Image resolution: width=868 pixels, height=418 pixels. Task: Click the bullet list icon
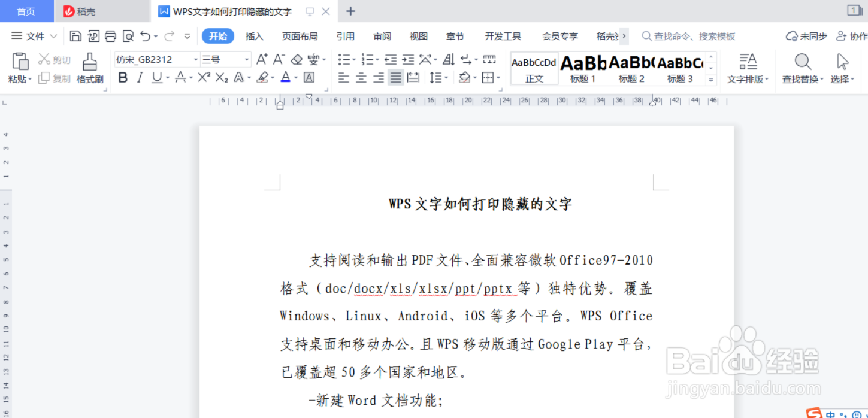click(344, 59)
